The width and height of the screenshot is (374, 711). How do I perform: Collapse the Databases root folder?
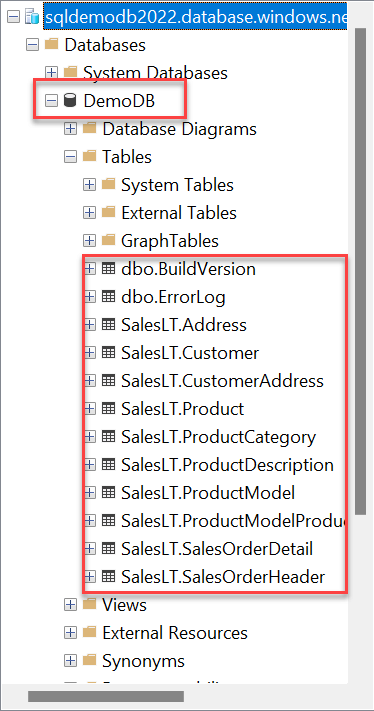(x=33, y=45)
